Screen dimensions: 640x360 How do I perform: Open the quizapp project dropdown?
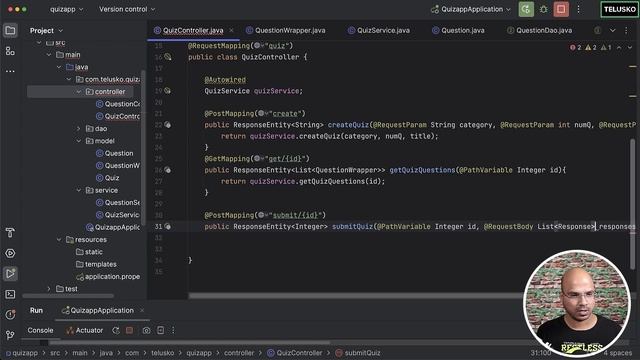pyautogui.click(x=67, y=9)
